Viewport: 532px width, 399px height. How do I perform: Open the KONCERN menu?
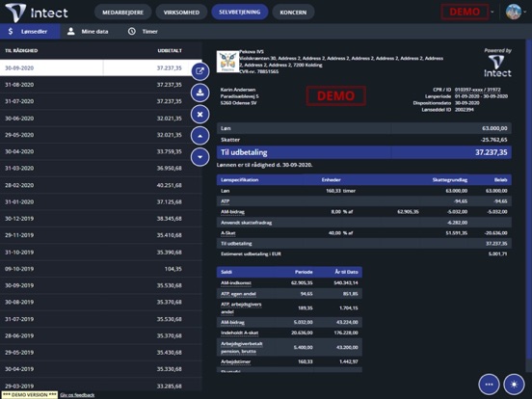tap(293, 13)
